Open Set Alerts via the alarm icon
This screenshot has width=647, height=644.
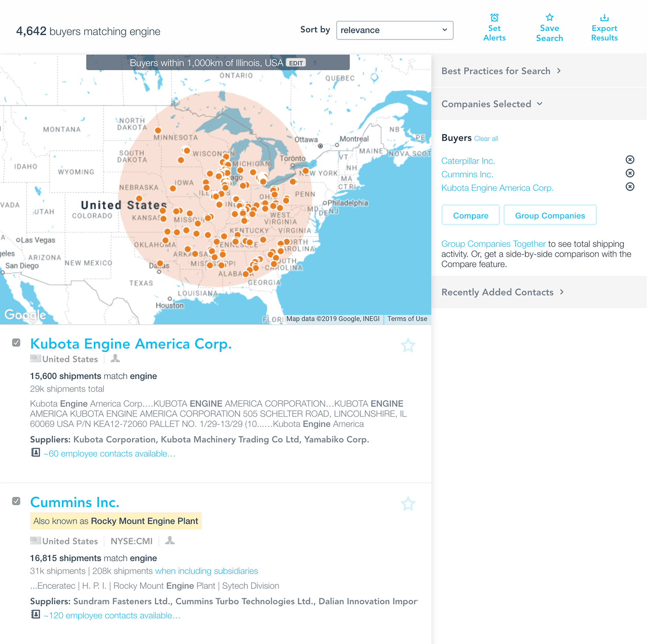tap(494, 18)
